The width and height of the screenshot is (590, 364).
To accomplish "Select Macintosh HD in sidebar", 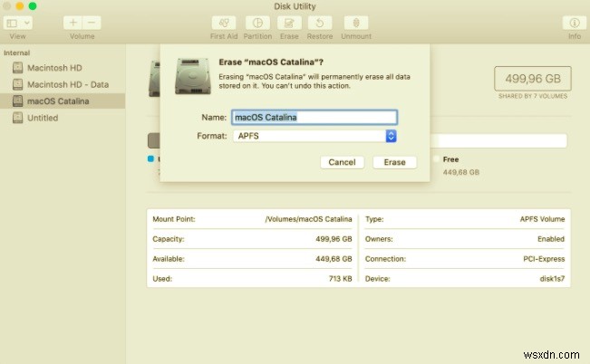I will click(x=53, y=68).
